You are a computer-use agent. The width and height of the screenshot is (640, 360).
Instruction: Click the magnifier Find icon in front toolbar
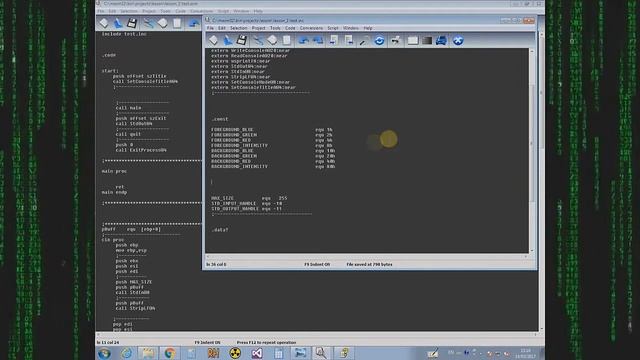[364, 40]
